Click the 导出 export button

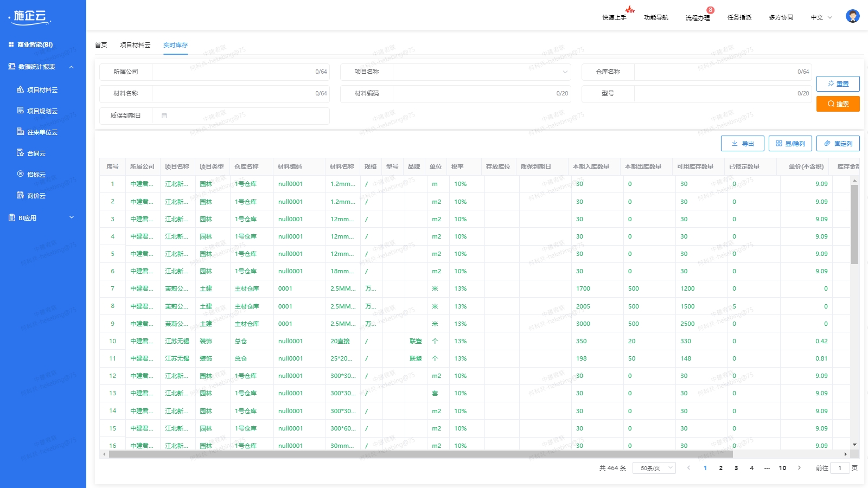click(x=742, y=144)
